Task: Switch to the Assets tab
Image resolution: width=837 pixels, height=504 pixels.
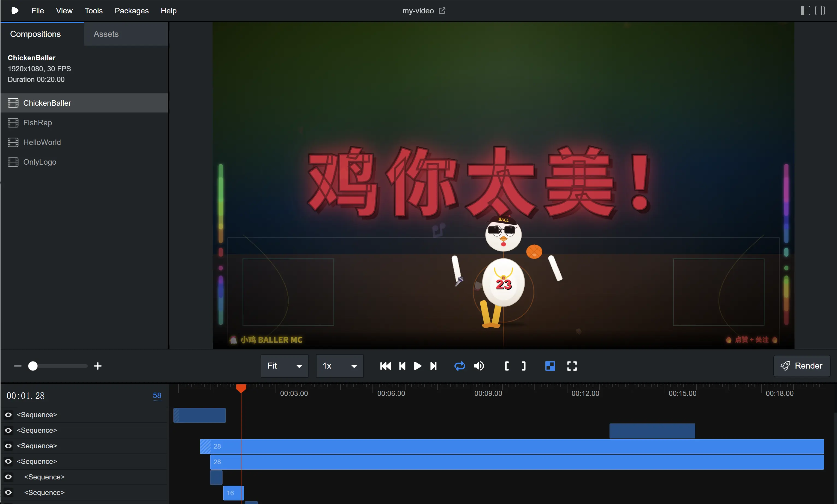Action: (106, 34)
